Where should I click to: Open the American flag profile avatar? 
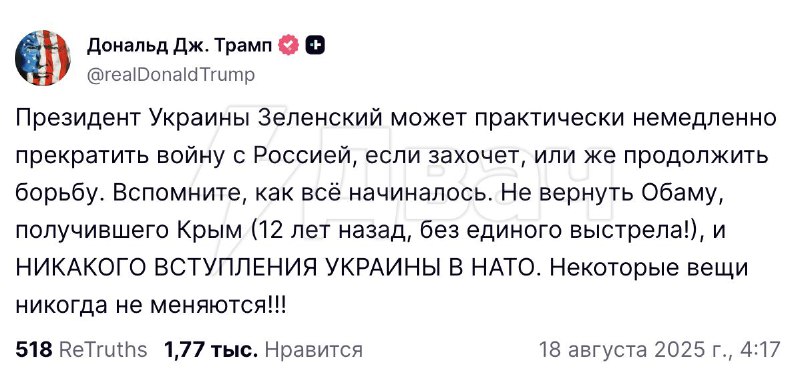point(43,58)
